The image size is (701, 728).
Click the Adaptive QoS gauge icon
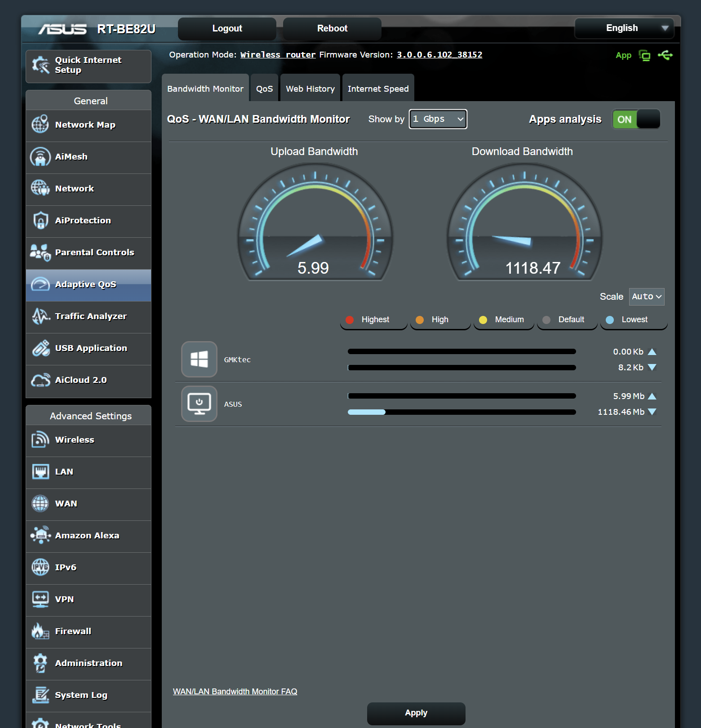point(40,284)
